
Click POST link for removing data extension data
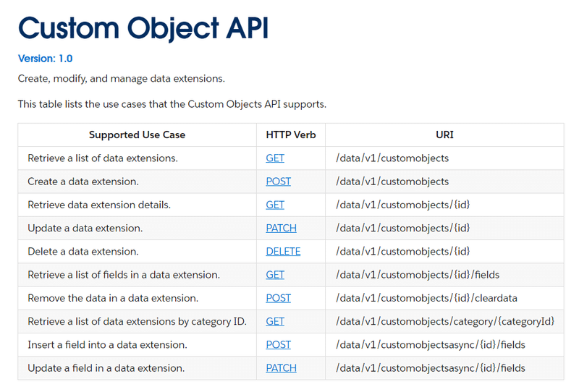(x=278, y=298)
